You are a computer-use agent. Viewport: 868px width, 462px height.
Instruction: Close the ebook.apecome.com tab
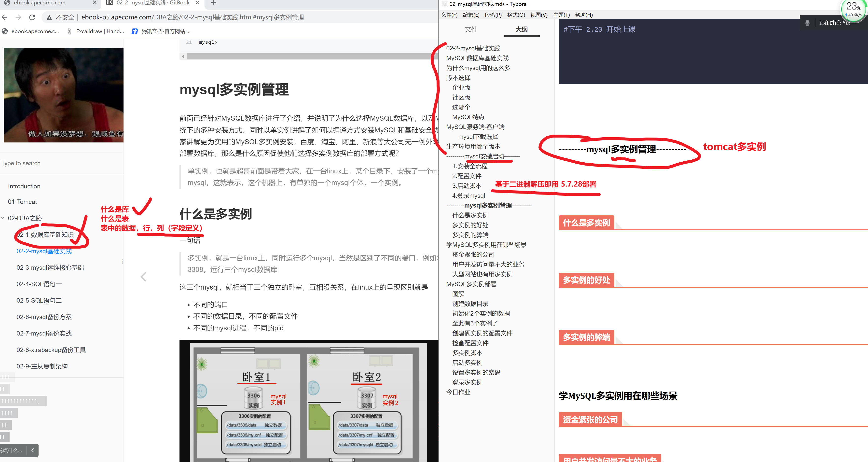[x=95, y=3]
